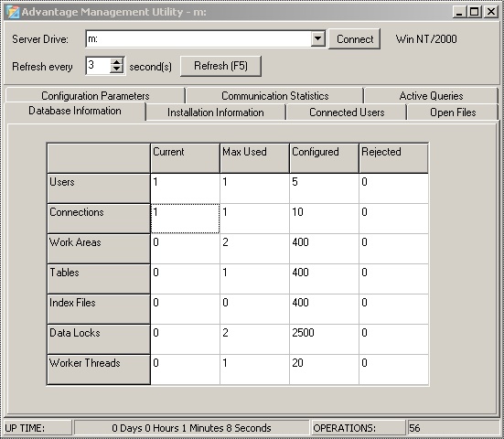Select the Users row header
Image resolution: width=504 pixels, height=439 pixels.
tap(99, 188)
